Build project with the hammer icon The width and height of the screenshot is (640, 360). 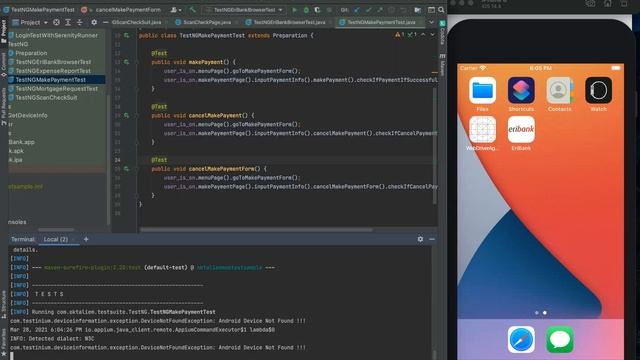click(x=193, y=9)
